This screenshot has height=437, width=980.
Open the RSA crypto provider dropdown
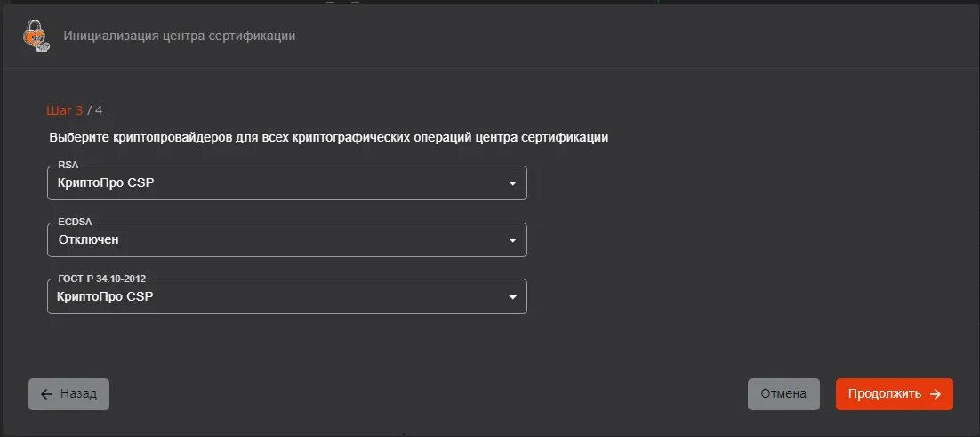point(287,183)
